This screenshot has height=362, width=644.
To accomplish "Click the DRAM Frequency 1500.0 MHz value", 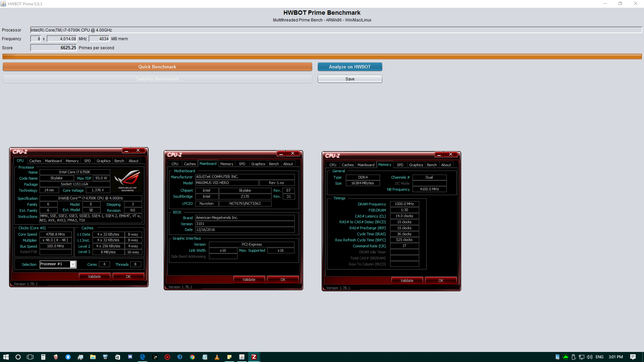I will pyautogui.click(x=405, y=204).
